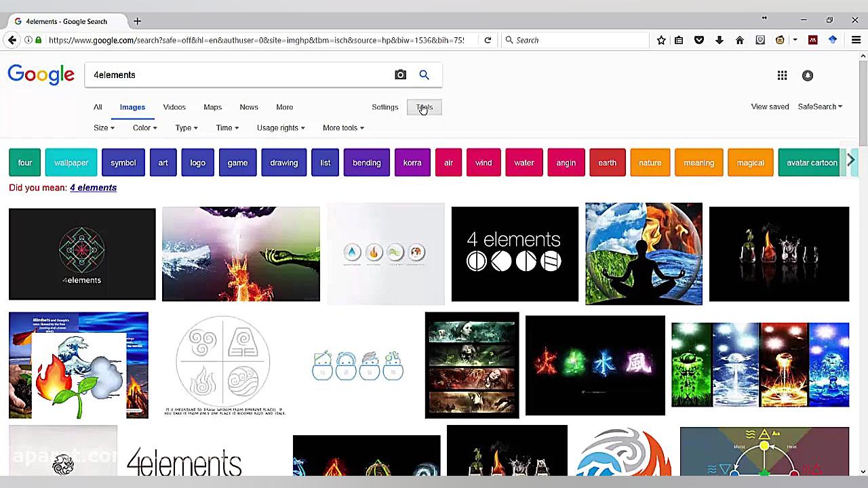This screenshot has width=868, height=488.
Task: Filter by the "symbol" chip
Action: pos(123,163)
